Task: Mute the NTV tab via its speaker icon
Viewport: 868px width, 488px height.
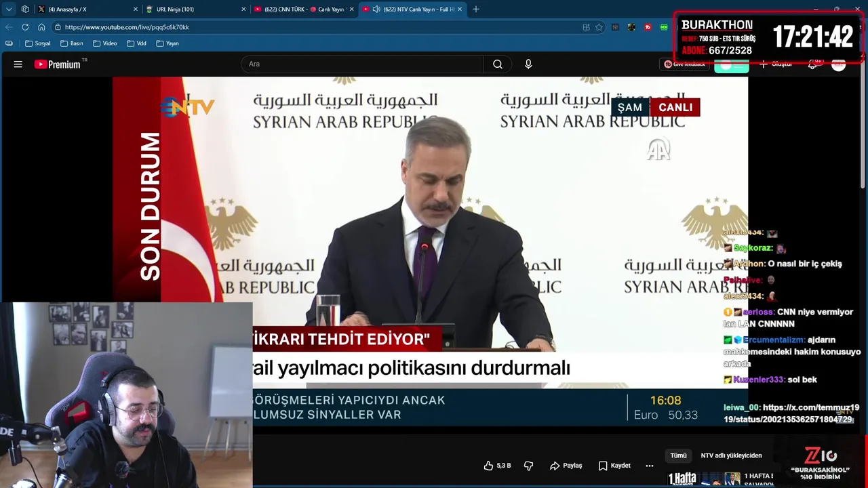Action: click(x=376, y=9)
